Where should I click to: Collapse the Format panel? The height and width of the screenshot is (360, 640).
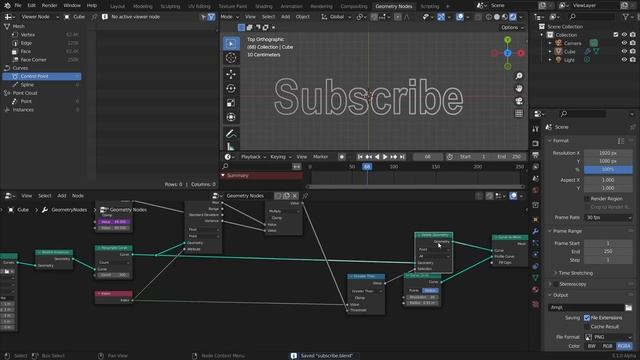tap(559, 140)
